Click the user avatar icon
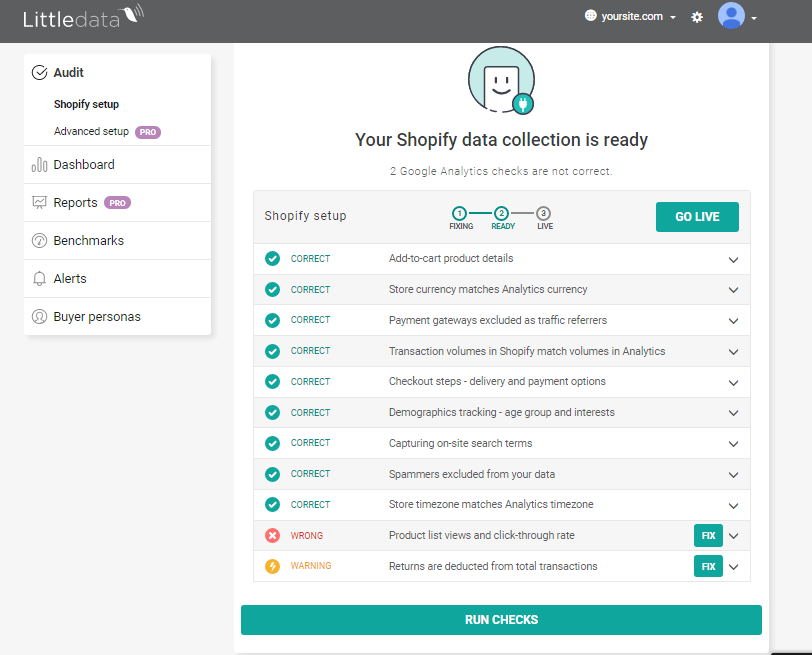This screenshot has height=655, width=812. 731,16
